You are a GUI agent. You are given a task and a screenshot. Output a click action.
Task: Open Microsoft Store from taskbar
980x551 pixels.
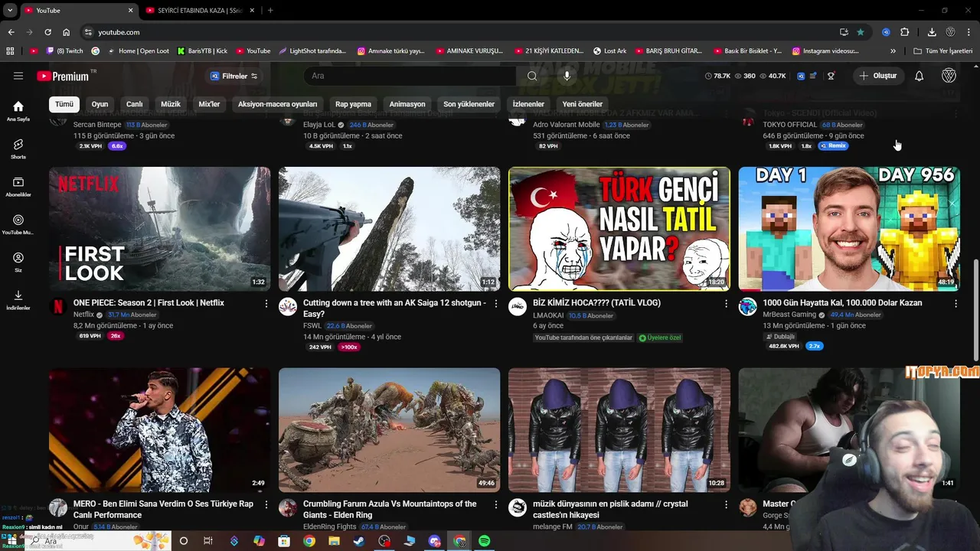point(284,541)
